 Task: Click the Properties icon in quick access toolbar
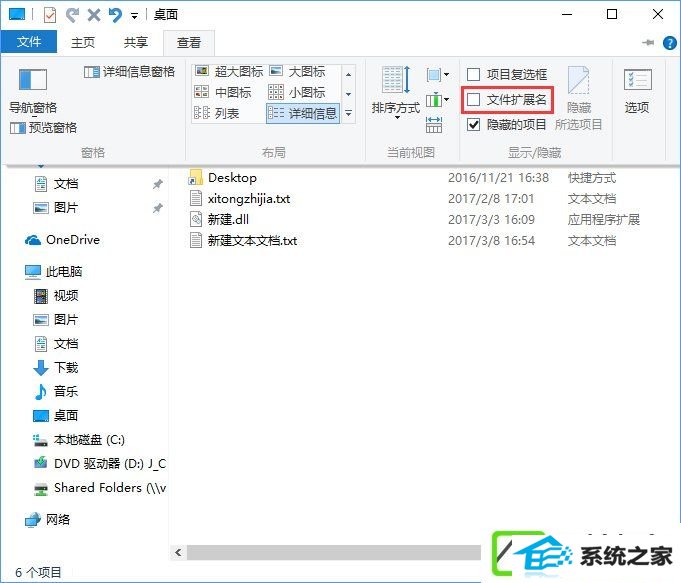pyautogui.click(x=50, y=15)
